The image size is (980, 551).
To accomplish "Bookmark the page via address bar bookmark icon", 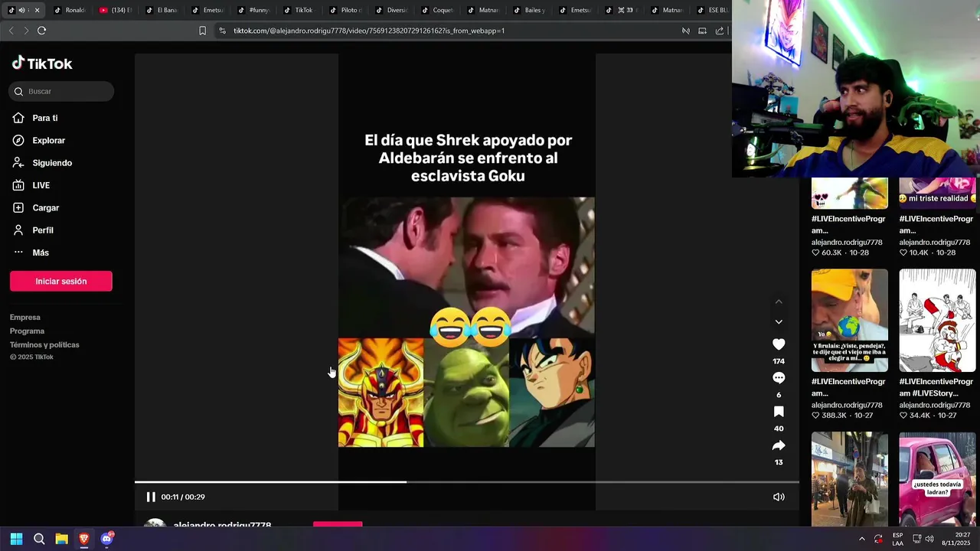I will 202,31.
